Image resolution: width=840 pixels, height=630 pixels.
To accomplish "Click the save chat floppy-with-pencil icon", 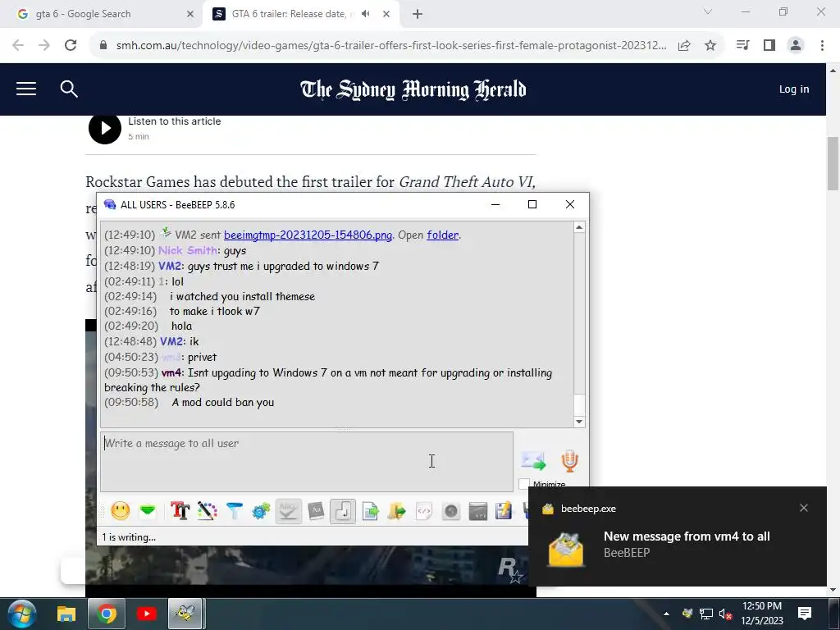I will [504, 511].
